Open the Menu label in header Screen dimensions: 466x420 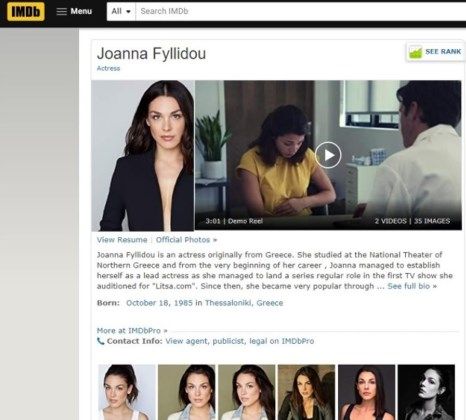tap(81, 11)
